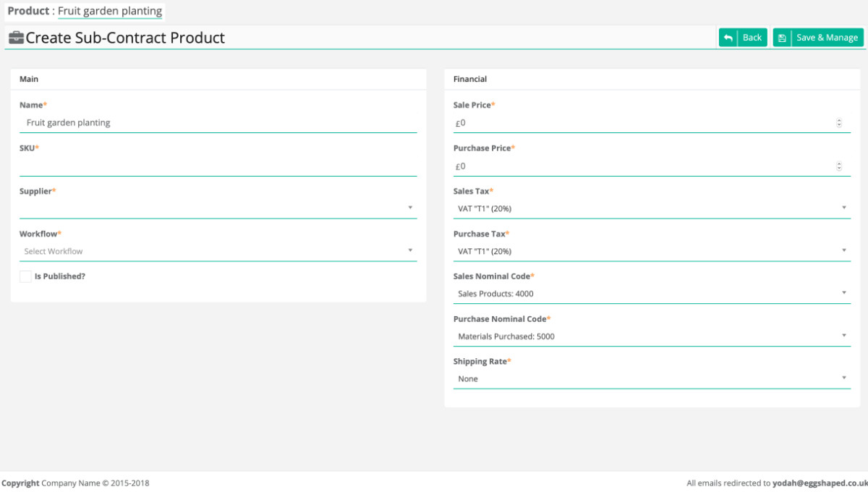The width and height of the screenshot is (868, 492).
Task: Click the Fruit garden planting breadcrumb link
Action: (110, 11)
